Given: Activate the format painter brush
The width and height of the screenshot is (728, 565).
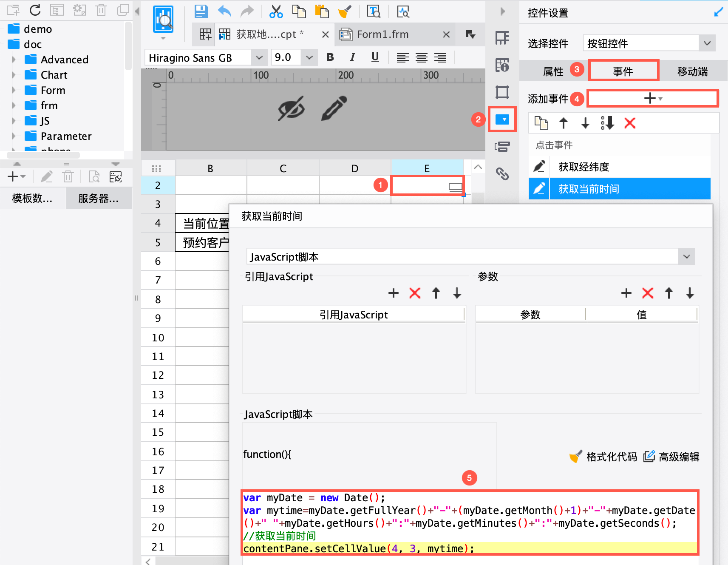Looking at the screenshot, I should [x=345, y=11].
